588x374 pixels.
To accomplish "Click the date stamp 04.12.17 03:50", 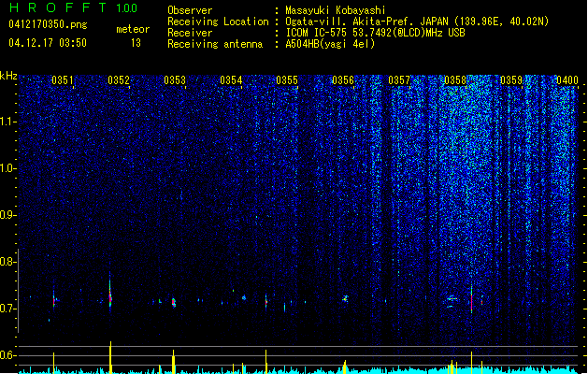I will coord(48,43).
